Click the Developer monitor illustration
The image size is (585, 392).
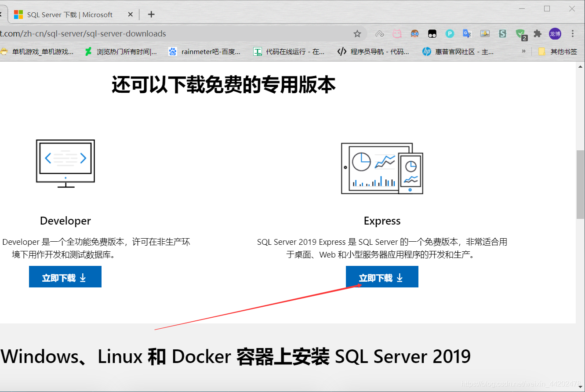(x=65, y=163)
